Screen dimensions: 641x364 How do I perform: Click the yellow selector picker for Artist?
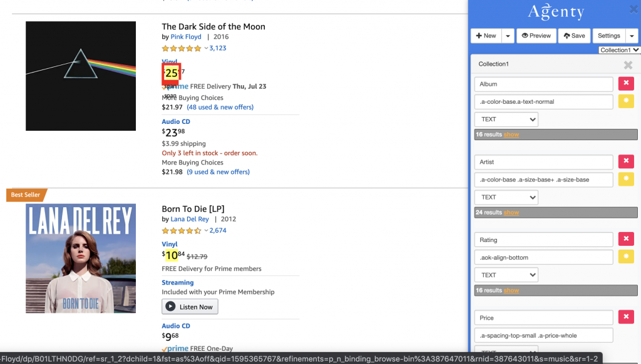(x=626, y=179)
